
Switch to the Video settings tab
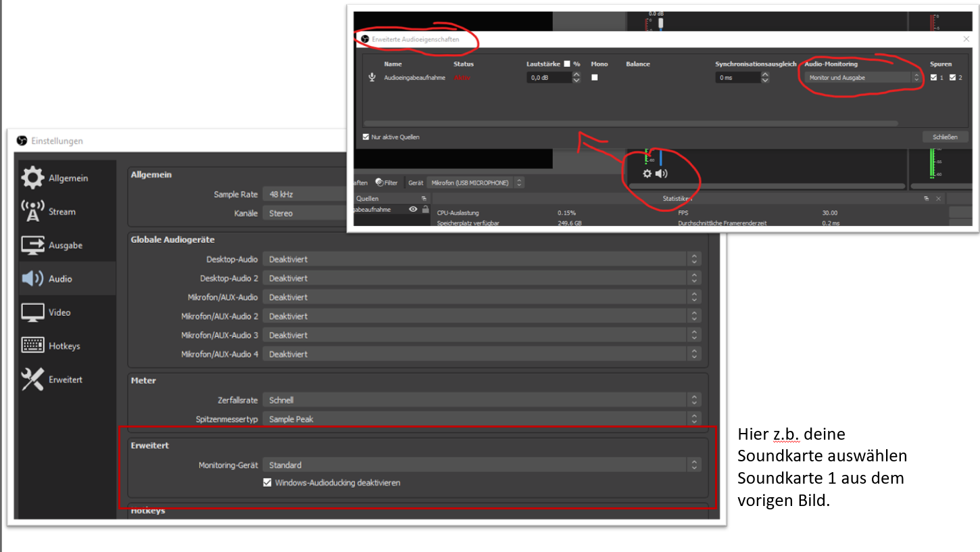click(x=59, y=313)
